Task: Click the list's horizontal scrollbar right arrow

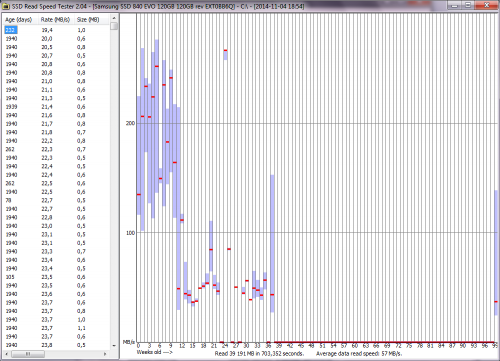Action: [x=105, y=354]
